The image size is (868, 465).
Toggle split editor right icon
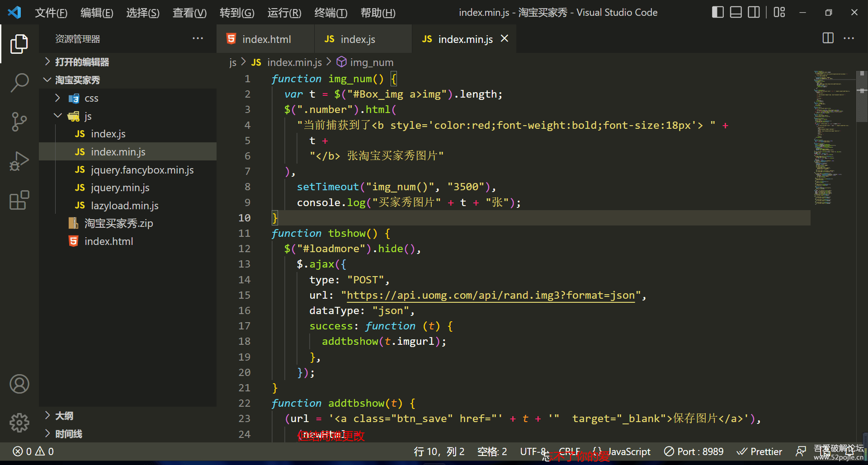point(828,38)
